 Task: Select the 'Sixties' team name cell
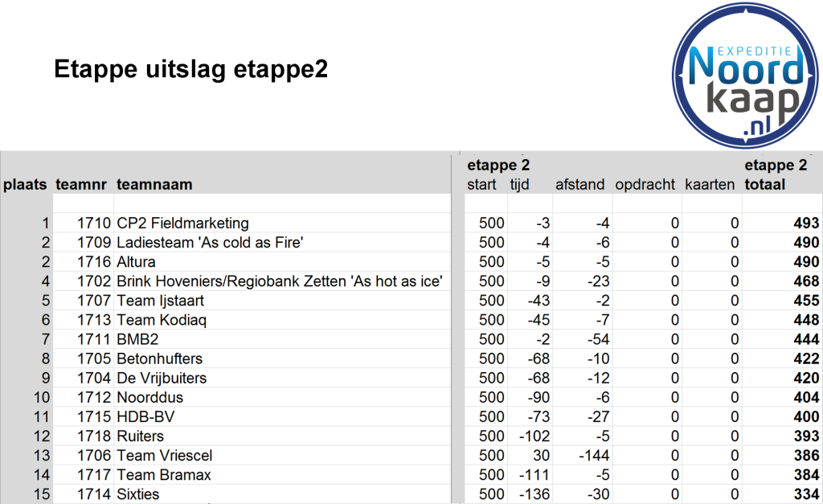click(x=137, y=494)
